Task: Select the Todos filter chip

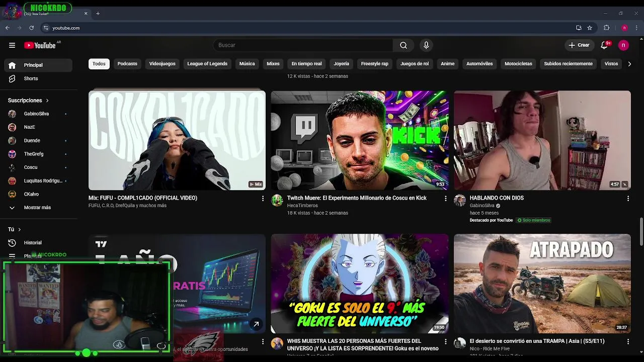Action: [99, 64]
